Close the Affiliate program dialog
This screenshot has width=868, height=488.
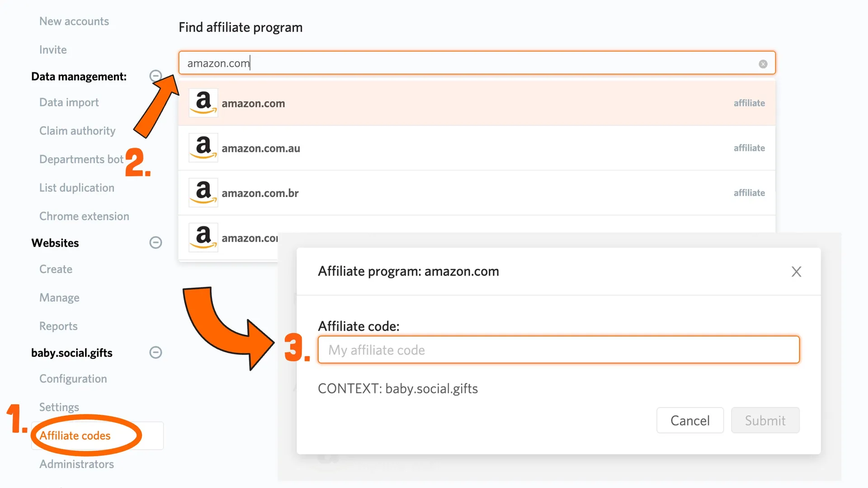[796, 272]
